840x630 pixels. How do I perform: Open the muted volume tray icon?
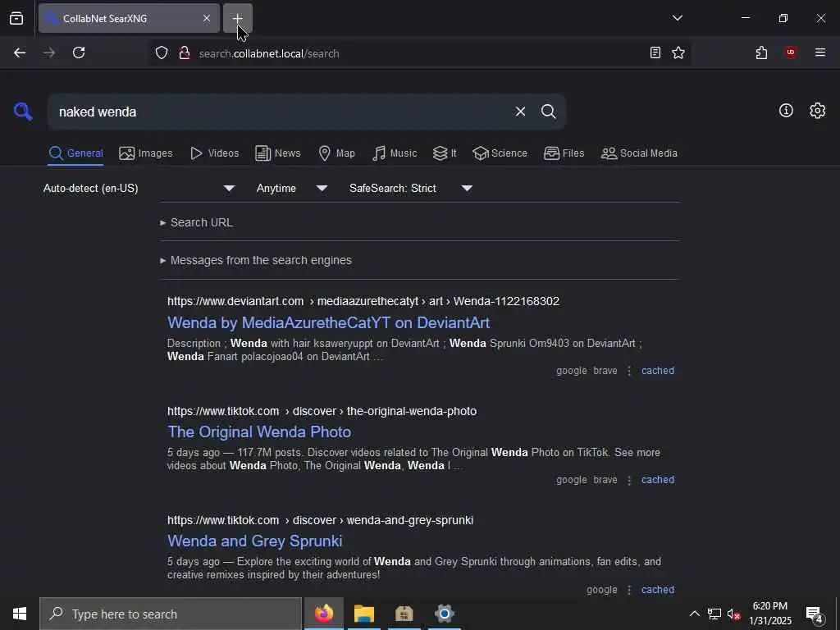pyautogui.click(x=734, y=614)
